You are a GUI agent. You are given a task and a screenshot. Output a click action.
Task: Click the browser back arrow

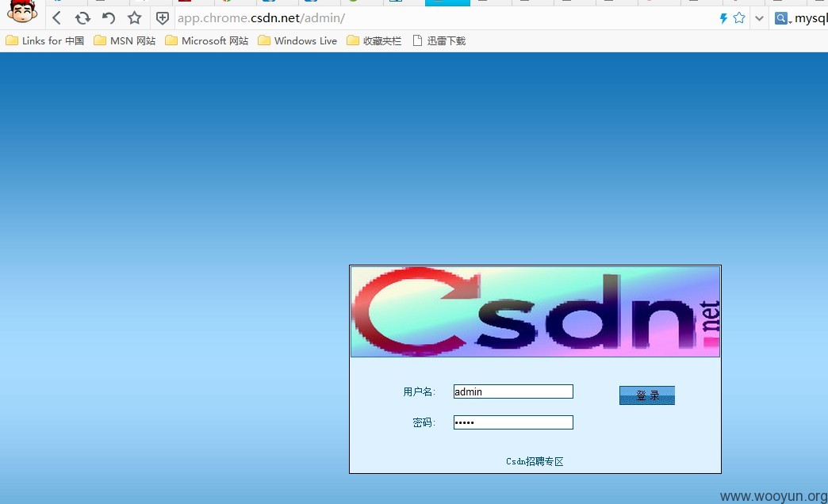[57, 18]
